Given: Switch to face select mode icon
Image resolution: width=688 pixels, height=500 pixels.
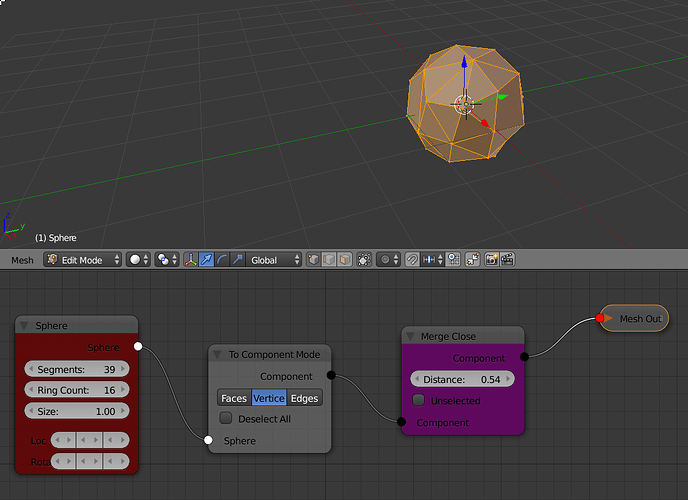Looking at the screenshot, I should pos(345,260).
